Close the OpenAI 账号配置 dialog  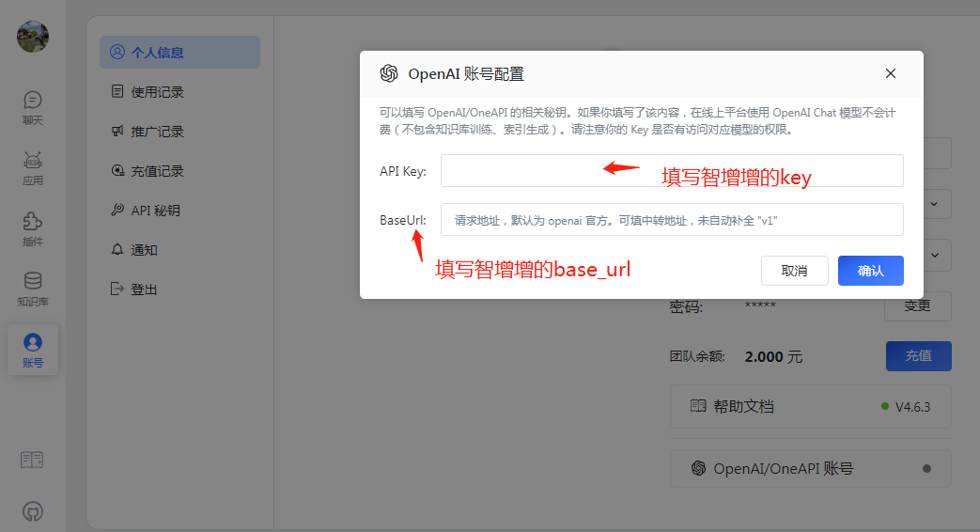coord(891,73)
